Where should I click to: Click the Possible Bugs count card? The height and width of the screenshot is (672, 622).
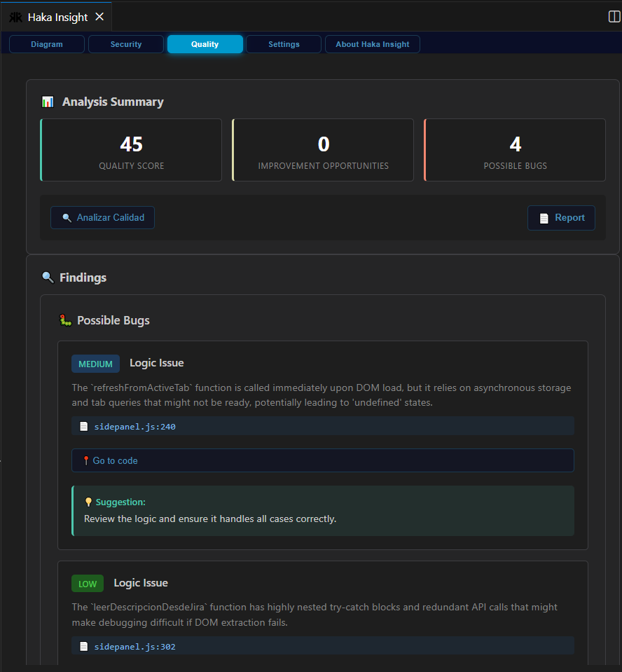click(x=515, y=150)
